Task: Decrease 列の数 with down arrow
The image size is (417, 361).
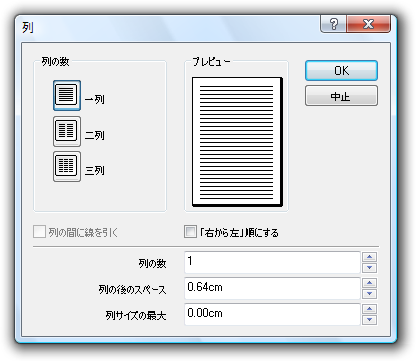Action: point(369,268)
